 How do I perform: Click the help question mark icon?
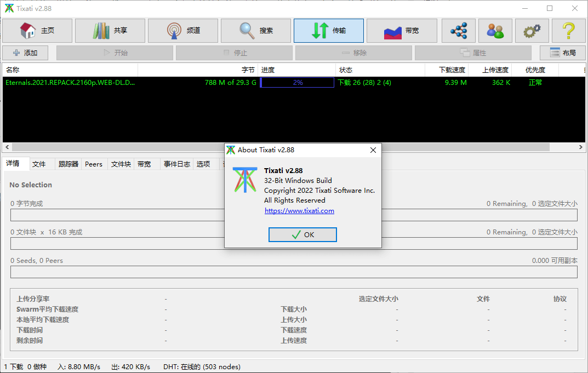click(x=568, y=31)
